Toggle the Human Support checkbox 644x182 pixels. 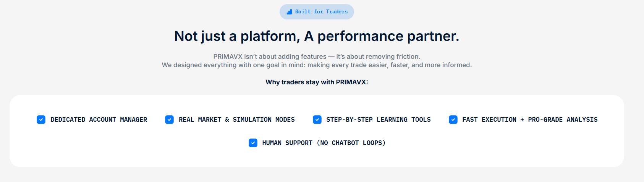(253, 143)
